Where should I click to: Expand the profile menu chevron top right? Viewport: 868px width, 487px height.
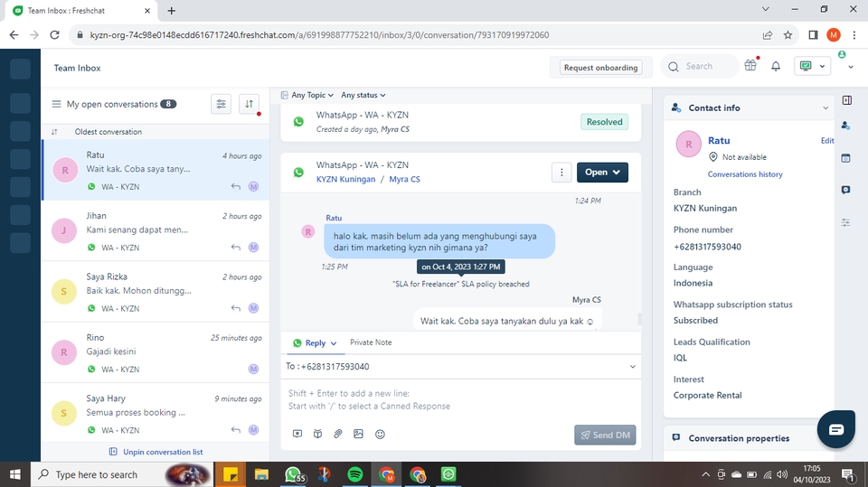pyautogui.click(x=851, y=67)
